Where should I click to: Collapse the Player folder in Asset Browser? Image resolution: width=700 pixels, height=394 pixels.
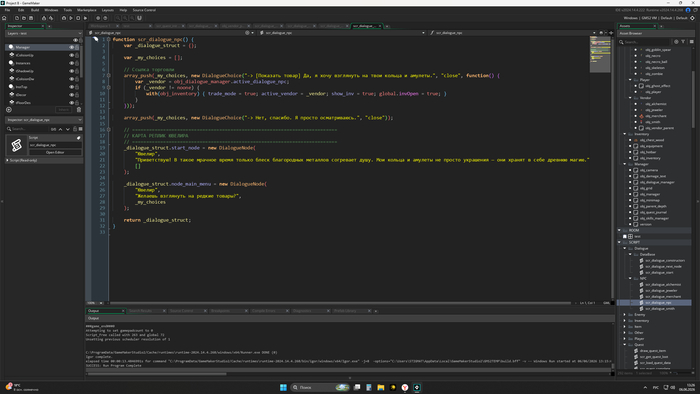click(x=630, y=80)
